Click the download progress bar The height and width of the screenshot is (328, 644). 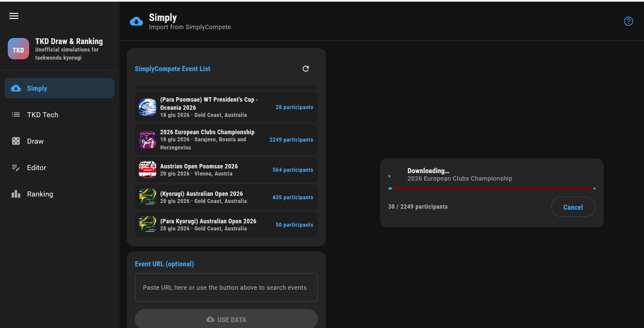[492, 188]
